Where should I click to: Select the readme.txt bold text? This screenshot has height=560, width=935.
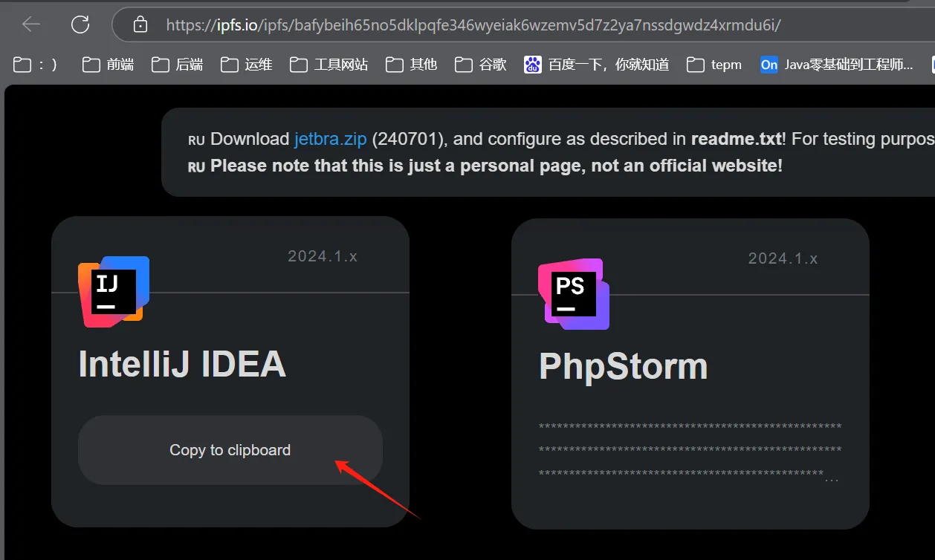click(736, 139)
